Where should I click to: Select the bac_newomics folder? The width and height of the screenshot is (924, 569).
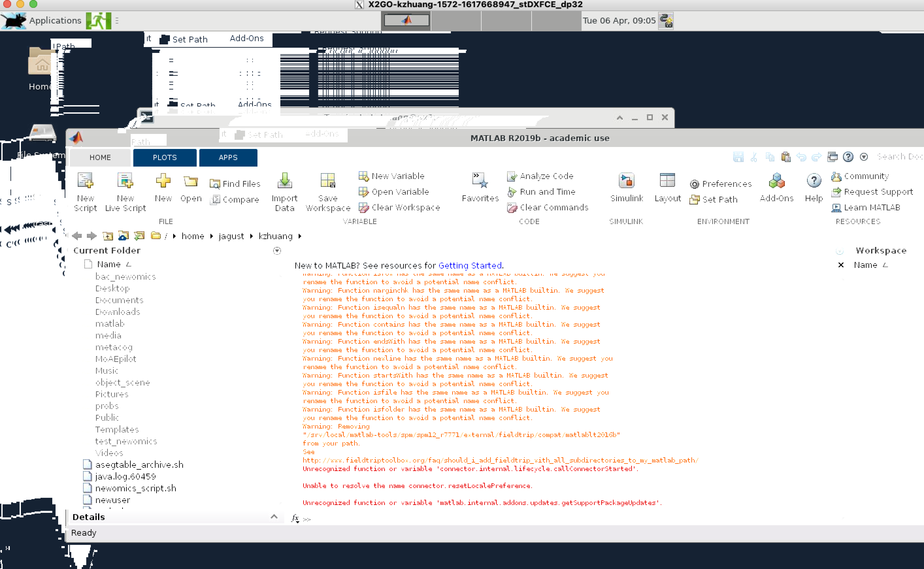[125, 277]
